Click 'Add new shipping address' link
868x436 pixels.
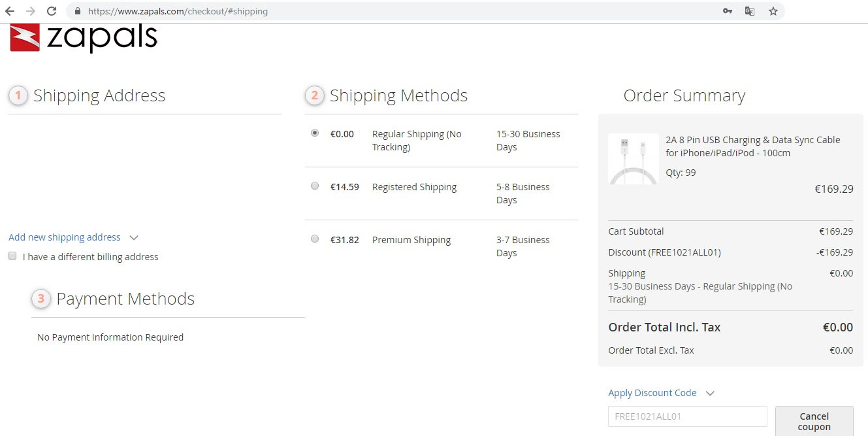[65, 237]
